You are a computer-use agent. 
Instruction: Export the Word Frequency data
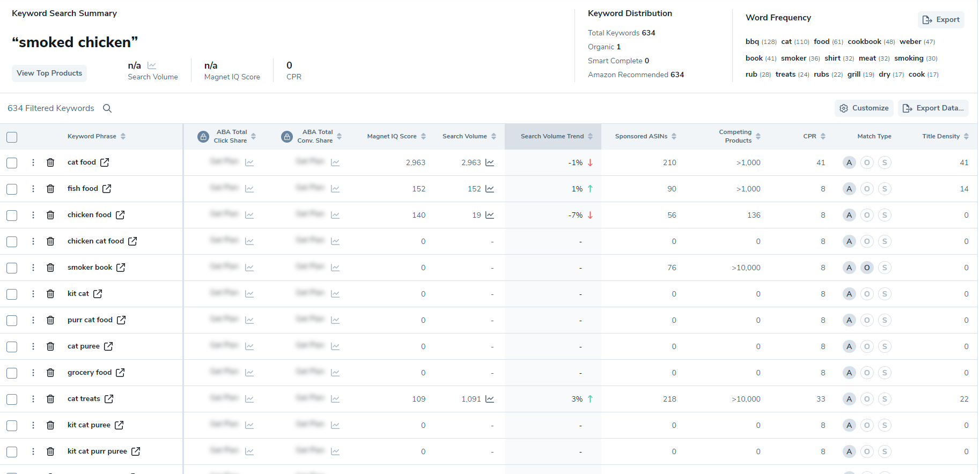(941, 20)
